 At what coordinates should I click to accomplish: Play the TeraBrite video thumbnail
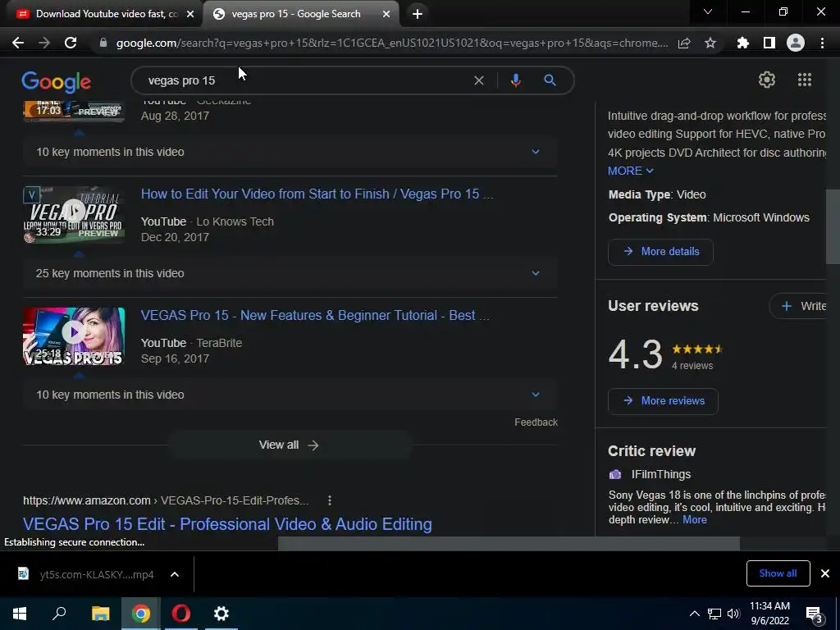(74, 336)
